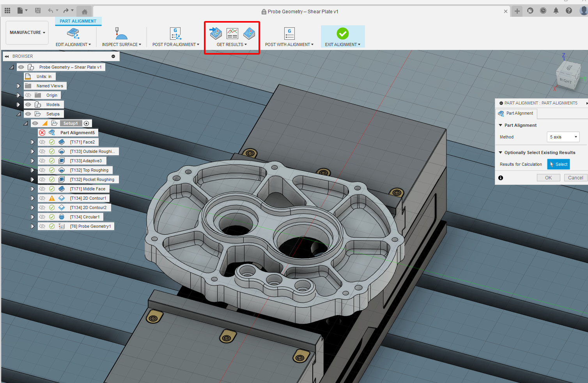Viewport: 588px width, 383px height.
Task: Click the Redo arrow
Action: (66, 11)
